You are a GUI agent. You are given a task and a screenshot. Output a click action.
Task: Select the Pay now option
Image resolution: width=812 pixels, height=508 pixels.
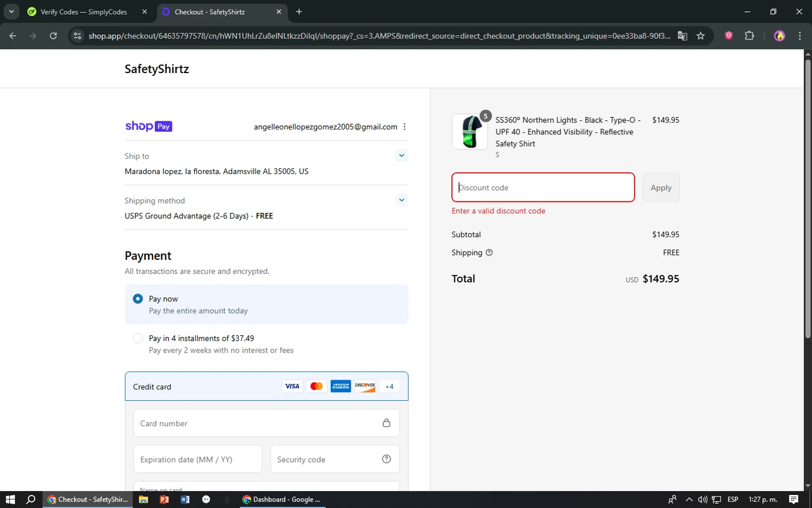pyautogui.click(x=138, y=299)
